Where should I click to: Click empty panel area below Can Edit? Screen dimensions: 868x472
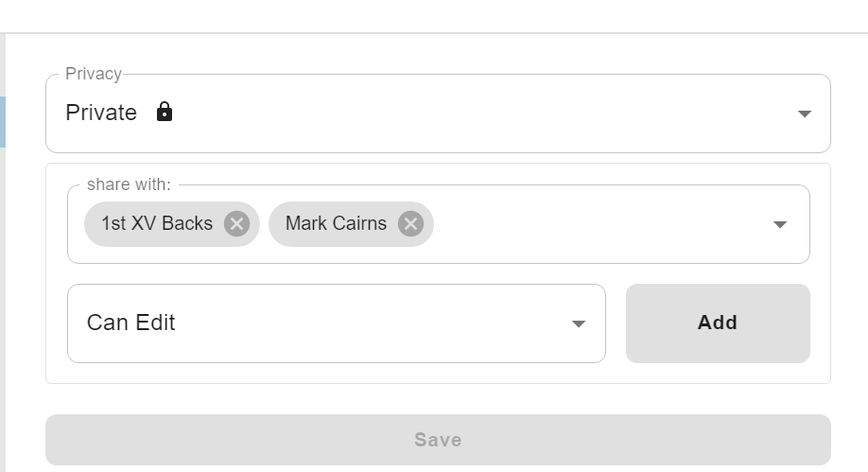(x=438, y=373)
